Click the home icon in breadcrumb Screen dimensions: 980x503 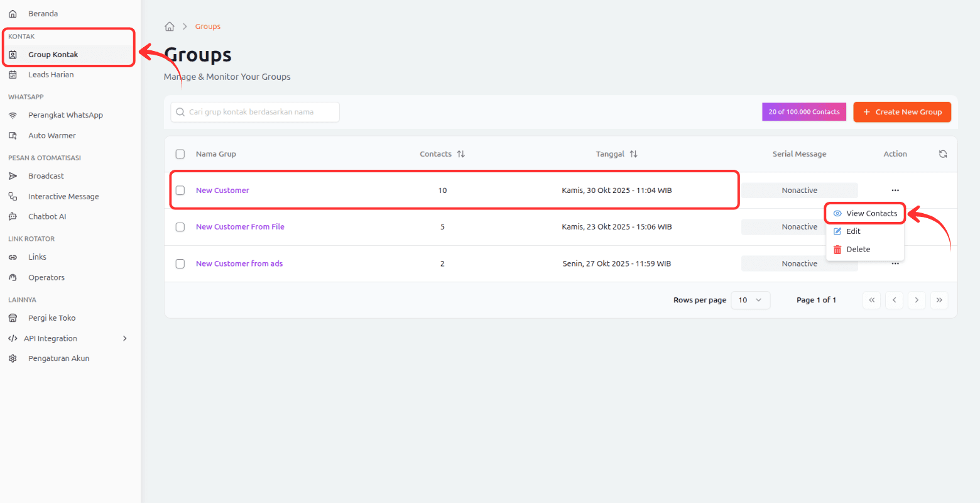169,26
